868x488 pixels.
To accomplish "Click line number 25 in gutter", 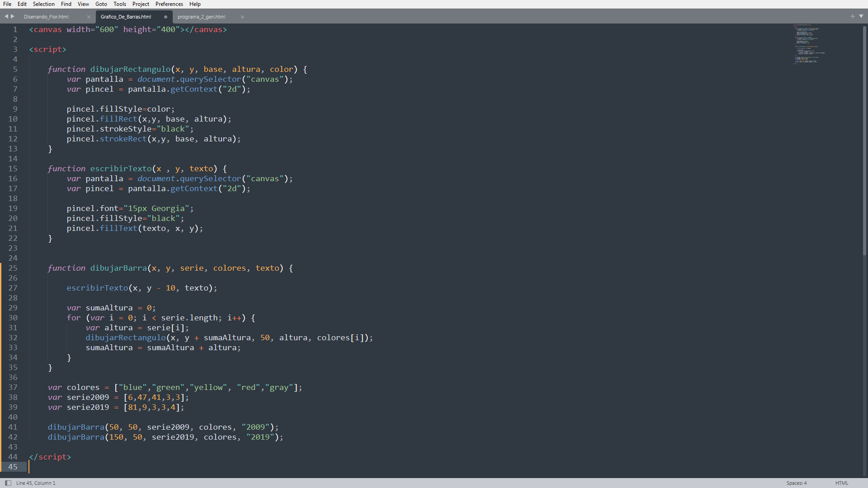I will tap(13, 268).
